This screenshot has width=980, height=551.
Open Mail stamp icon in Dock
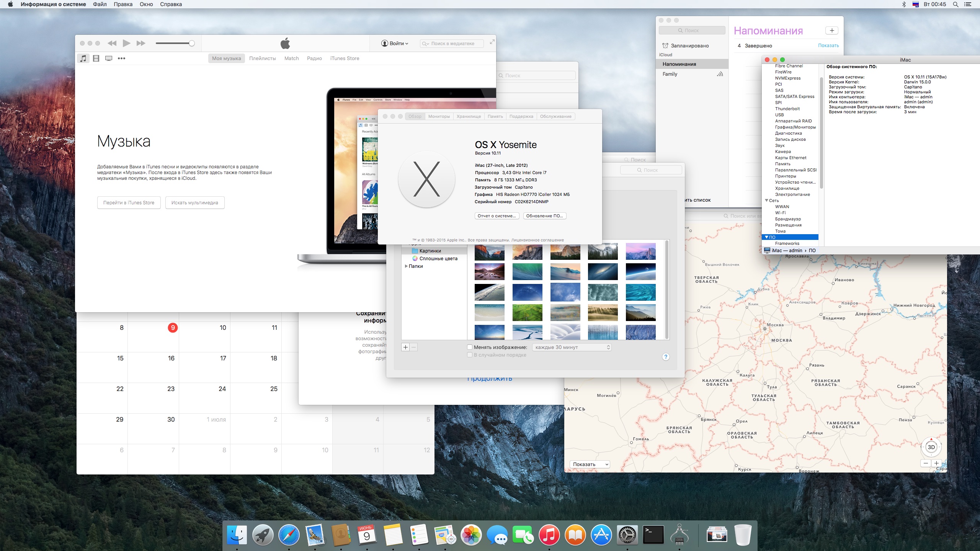pos(315,535)
